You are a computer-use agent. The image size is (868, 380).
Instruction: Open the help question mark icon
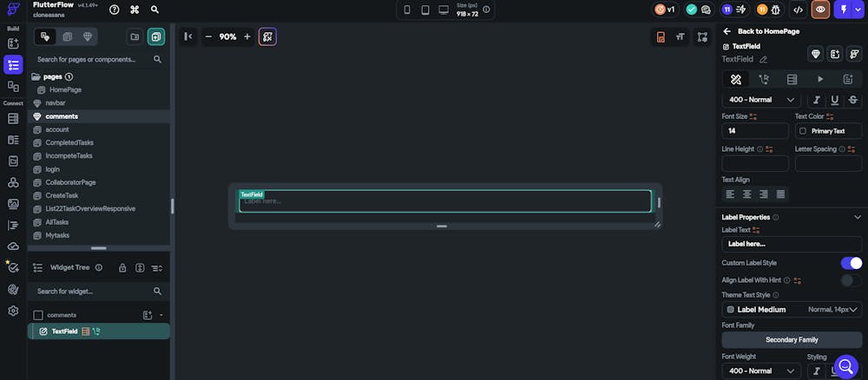click(x=114, y=10)
